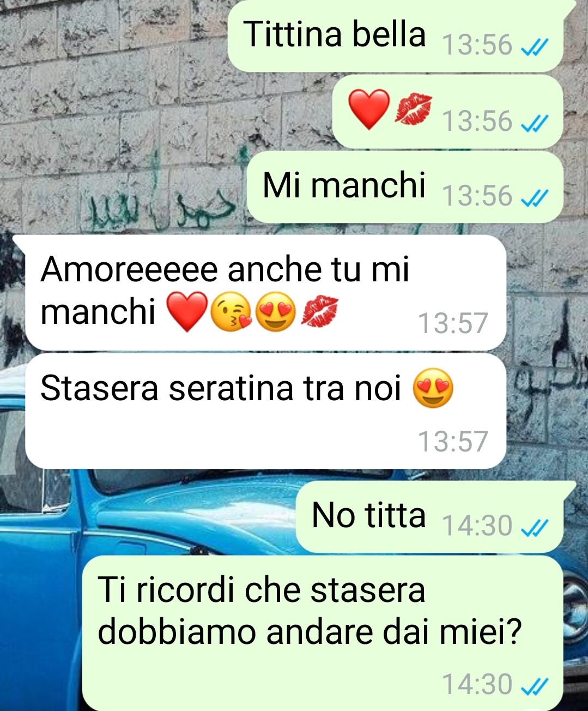Image resolution: width=588 pixels, height=711 pixels.
Task: Click the red heart emoji in sent message
Action: pos(369,109)
